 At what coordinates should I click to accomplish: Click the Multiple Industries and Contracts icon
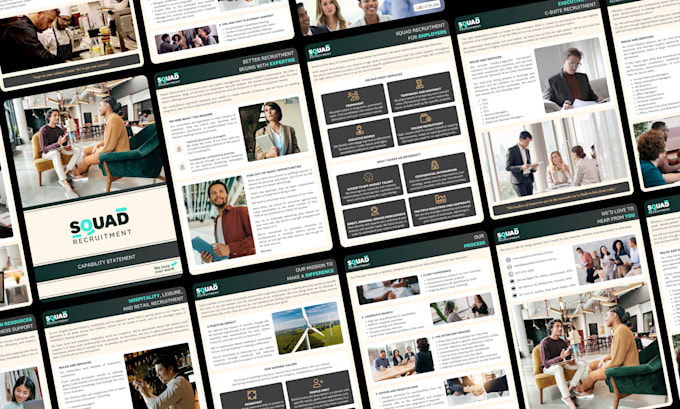(x=441, y=199)
